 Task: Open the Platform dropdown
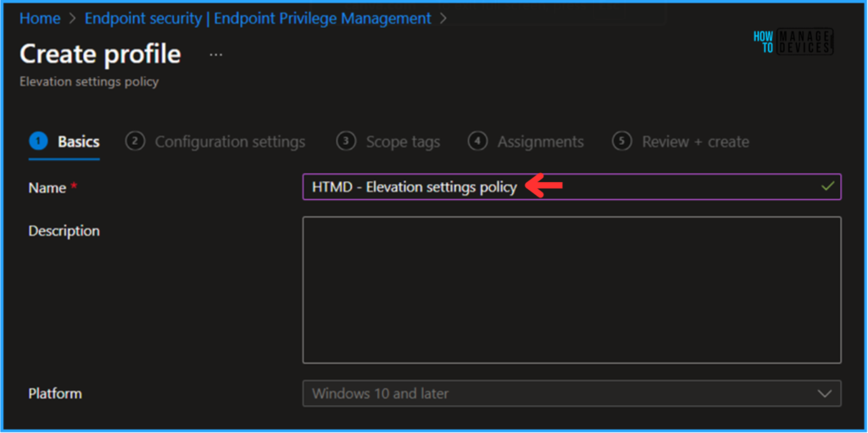(x=572, y=394)
